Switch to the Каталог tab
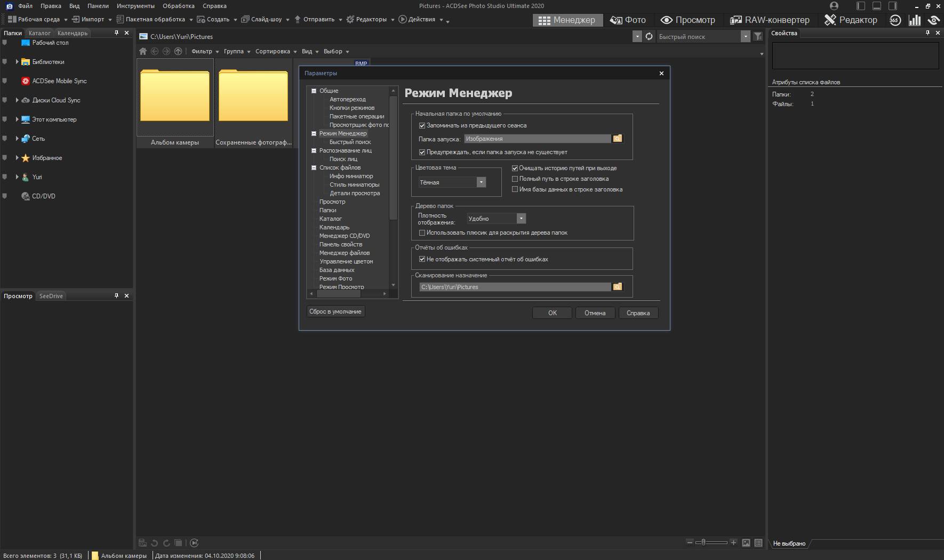Screen dimensions: 944x560 pyautogui.click(x=39, y=33)
